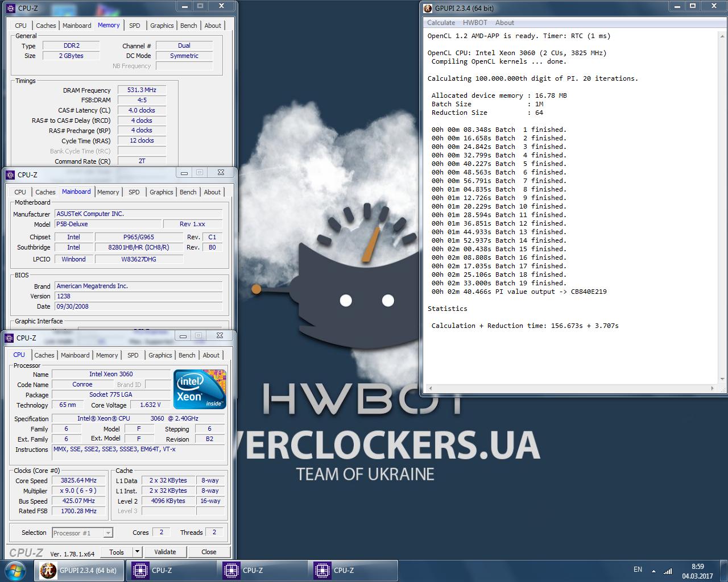Show hidden tray icons arrow
This screenshot has height=582, width=728.
653,571
